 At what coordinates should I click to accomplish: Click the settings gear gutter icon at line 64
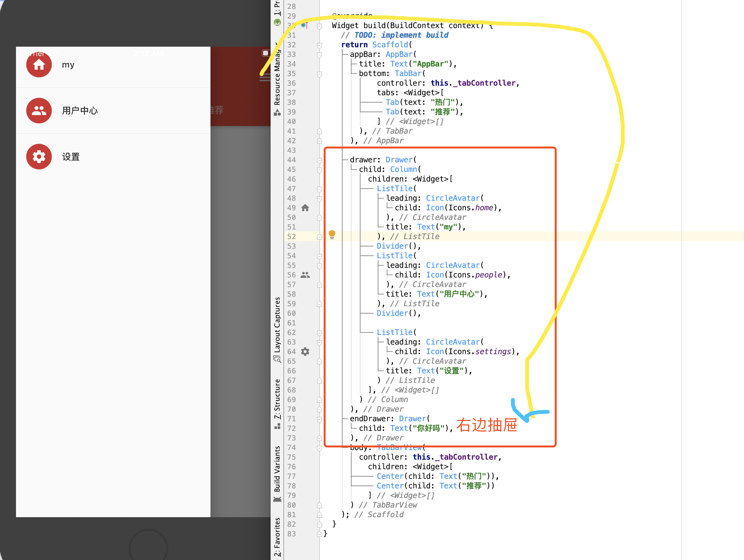[305, 352]
